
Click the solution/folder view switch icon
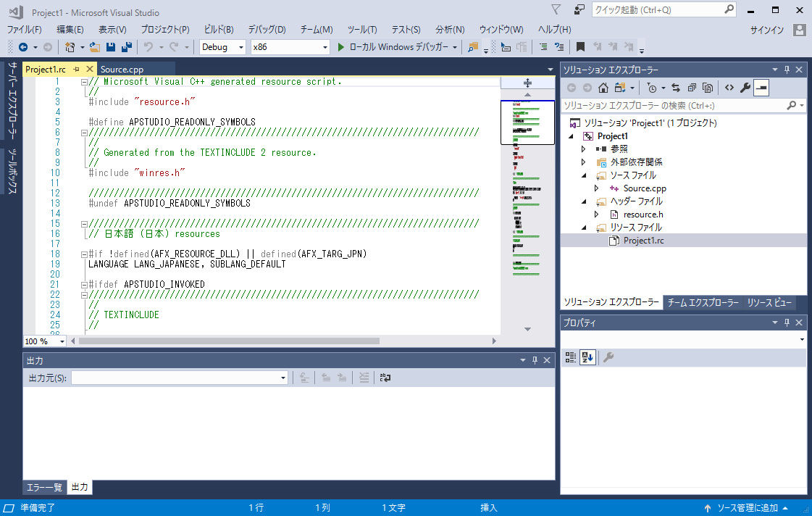click(620, 88)
